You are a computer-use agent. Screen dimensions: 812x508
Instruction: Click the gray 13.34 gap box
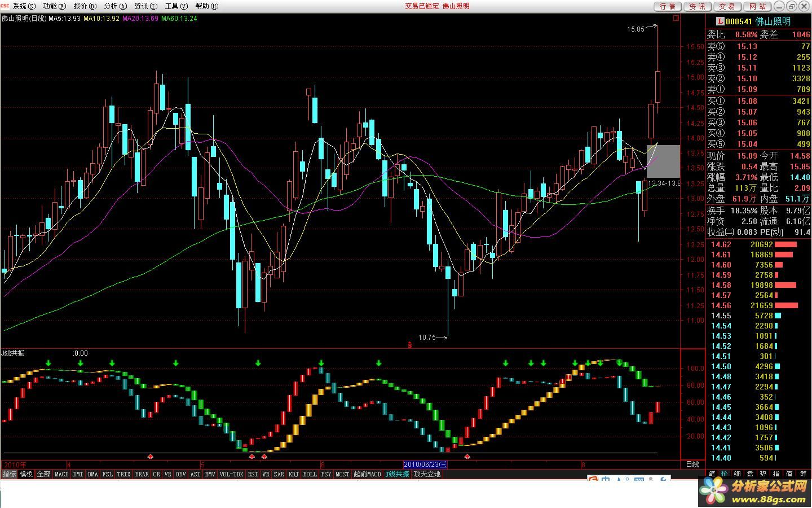tap(664, 161)
